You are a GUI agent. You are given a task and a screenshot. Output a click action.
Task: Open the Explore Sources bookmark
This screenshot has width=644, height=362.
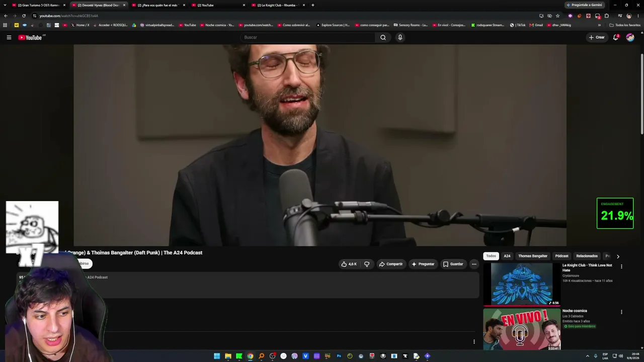pyautogui.click(x=333, y=25)
